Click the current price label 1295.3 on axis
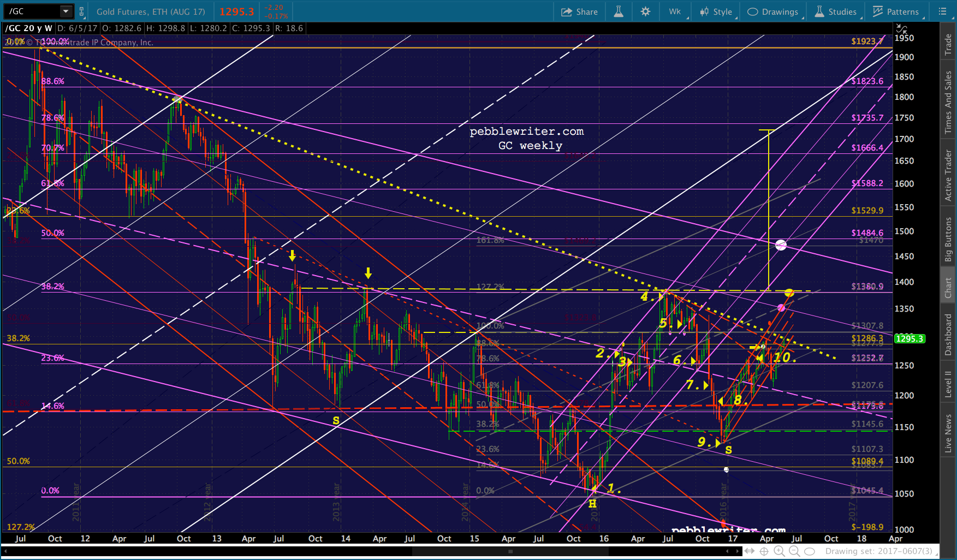 point(909,339)
